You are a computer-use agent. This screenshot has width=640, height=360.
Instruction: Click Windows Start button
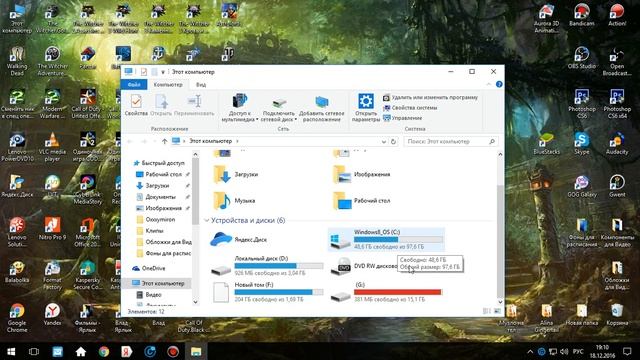pyautogui.click(x=11, y=351)
